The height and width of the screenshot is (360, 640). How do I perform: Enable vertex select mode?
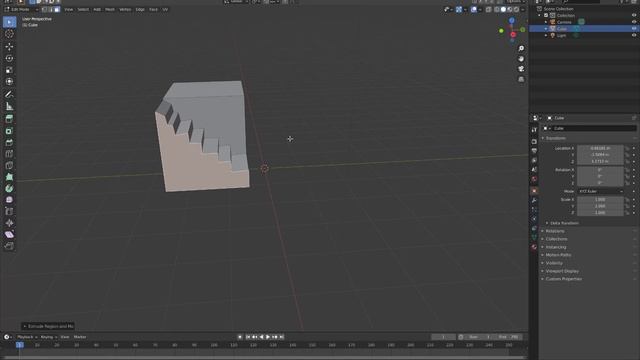(44, 9)
